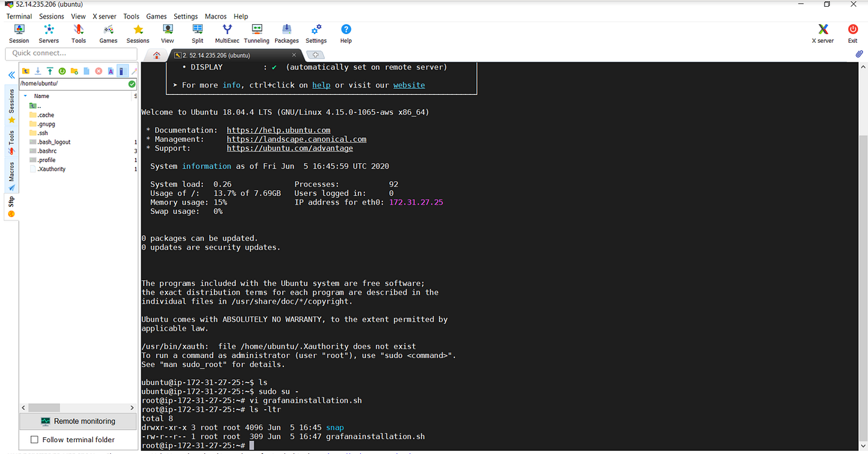Screen dimensions: 868x454
Task: Collapse the left sidebar panel
Action: point(11,75)
